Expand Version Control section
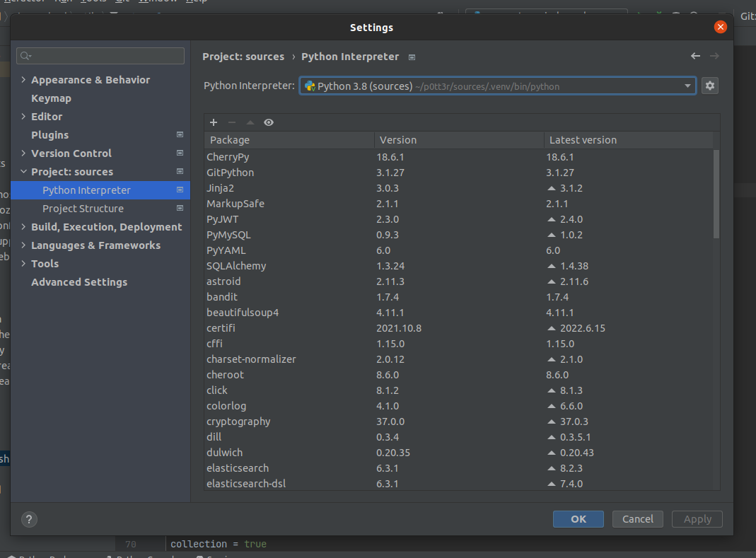Screen dimensions: 756x558 pyautogui.click(x=23, y=153)
